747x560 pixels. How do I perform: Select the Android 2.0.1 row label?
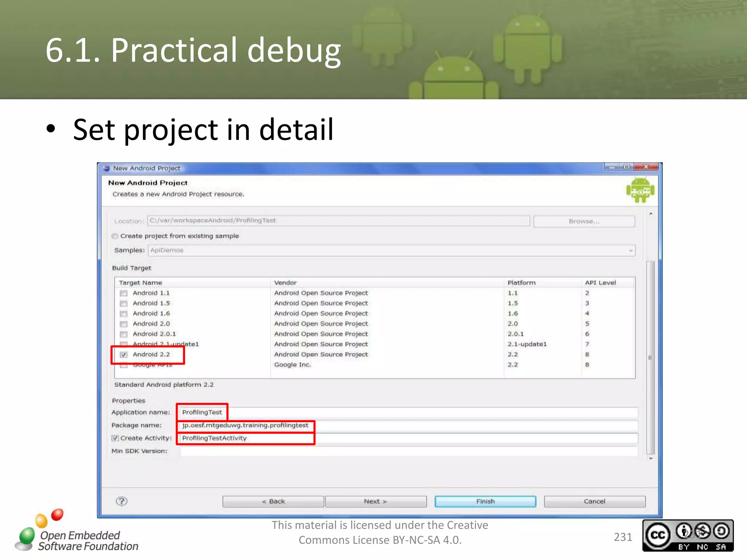[154, 334]
